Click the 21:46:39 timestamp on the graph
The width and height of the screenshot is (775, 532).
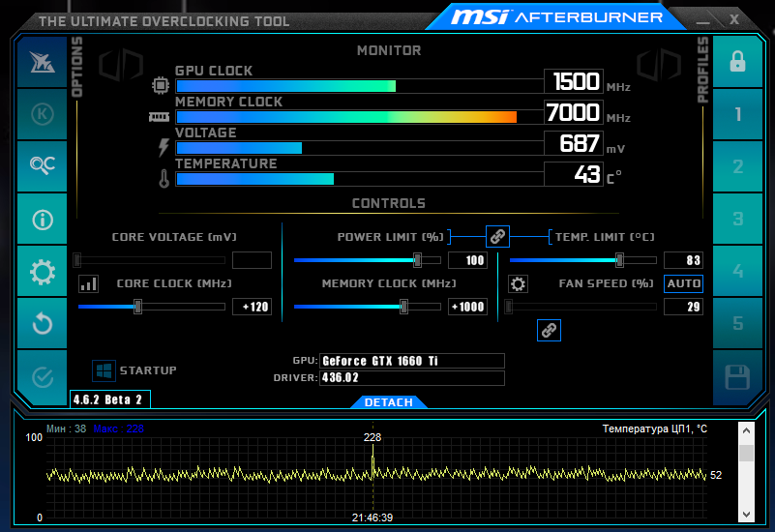click(x=373, y=517)
